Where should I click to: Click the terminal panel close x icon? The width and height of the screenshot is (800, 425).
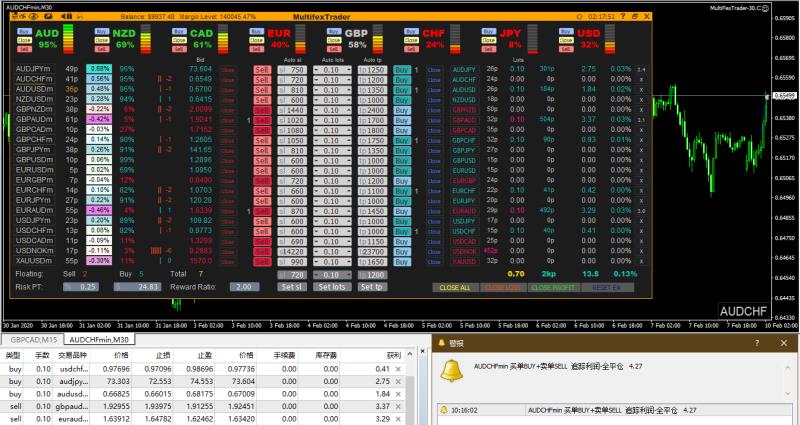coord(422,351)
